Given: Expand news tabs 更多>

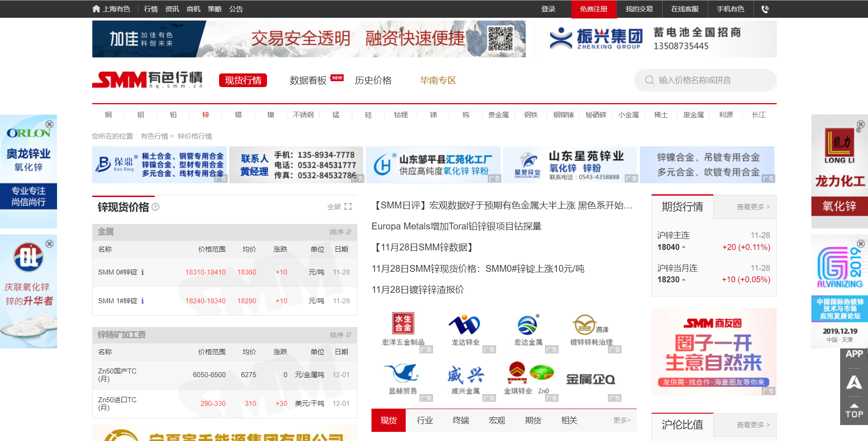Looking at the screenshot, I should click(622, 420).
